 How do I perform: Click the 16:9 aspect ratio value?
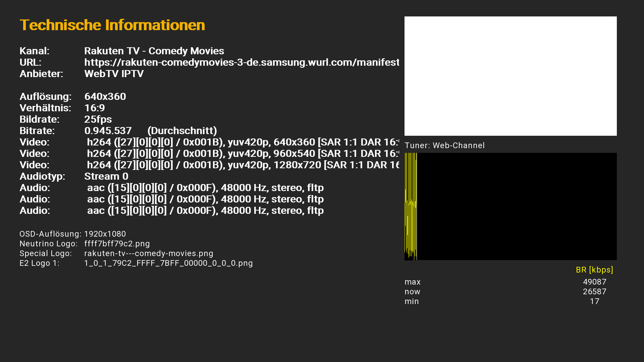pos(95,108)
